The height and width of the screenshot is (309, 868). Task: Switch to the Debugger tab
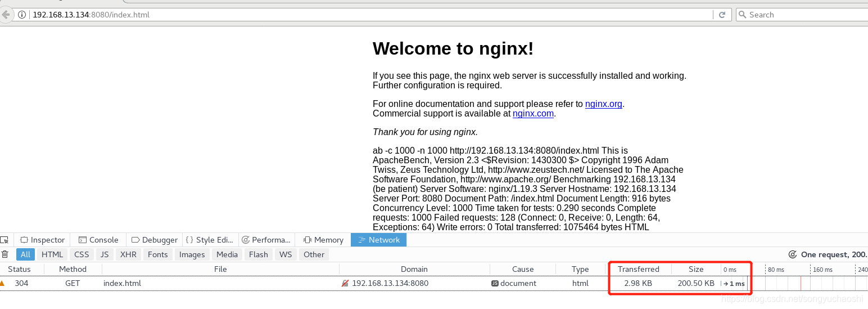(154, 240)
